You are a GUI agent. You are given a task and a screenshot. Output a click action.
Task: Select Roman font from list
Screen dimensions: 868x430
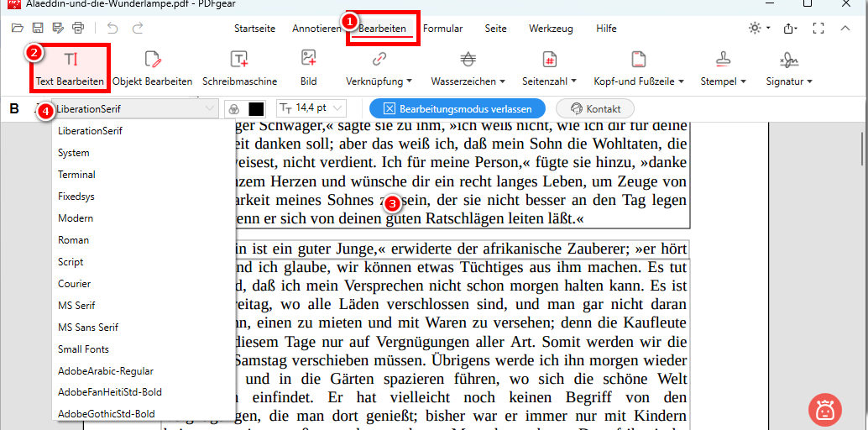pos(144,240)
